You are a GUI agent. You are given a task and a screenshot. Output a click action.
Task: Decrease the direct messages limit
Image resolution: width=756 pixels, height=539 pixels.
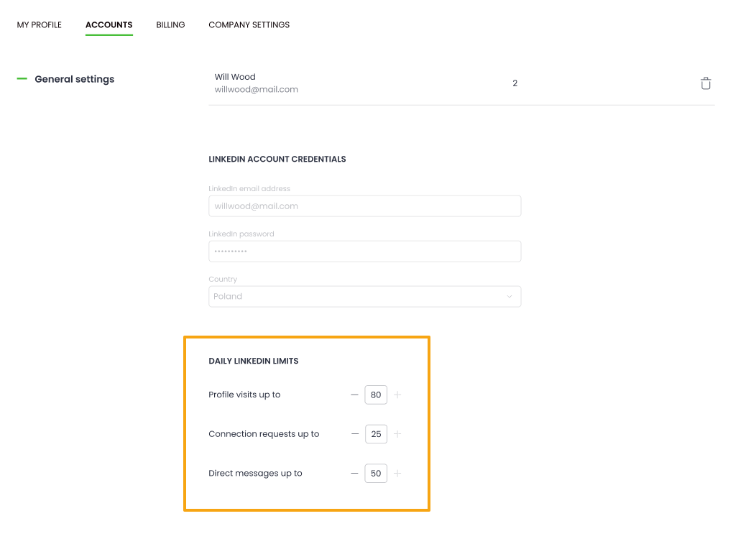[x=354, y=474]
